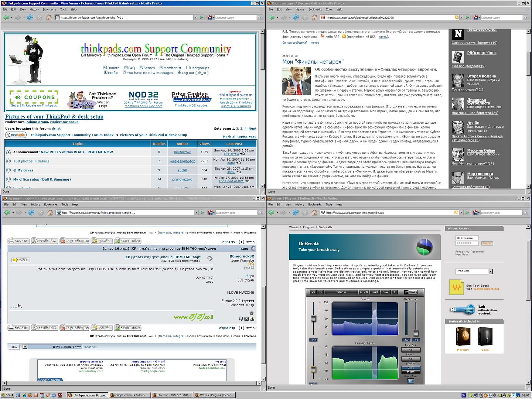Go back in the thinkpads.com Firefox window
Viewport: 532px width, 399px height.
6,17
